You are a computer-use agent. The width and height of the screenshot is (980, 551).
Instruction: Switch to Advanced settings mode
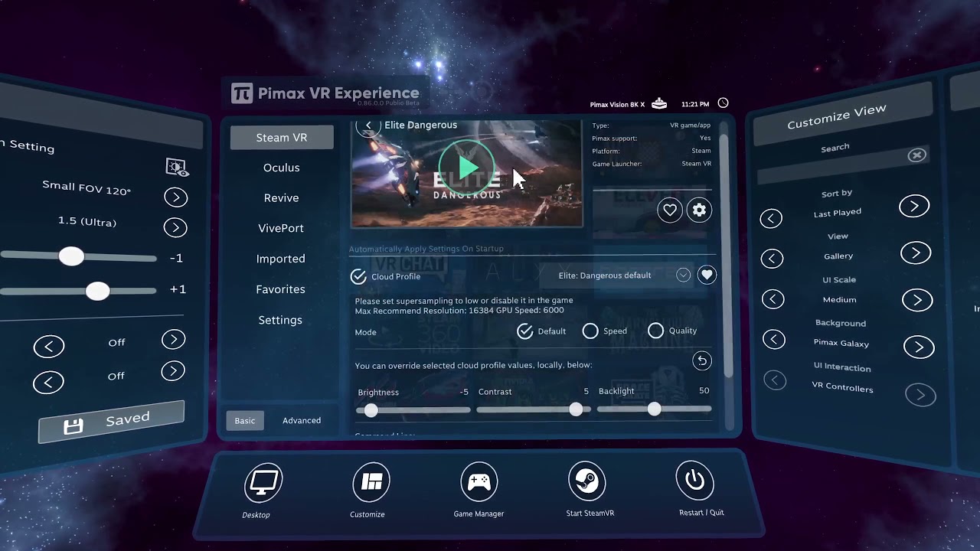pos(302,420)
